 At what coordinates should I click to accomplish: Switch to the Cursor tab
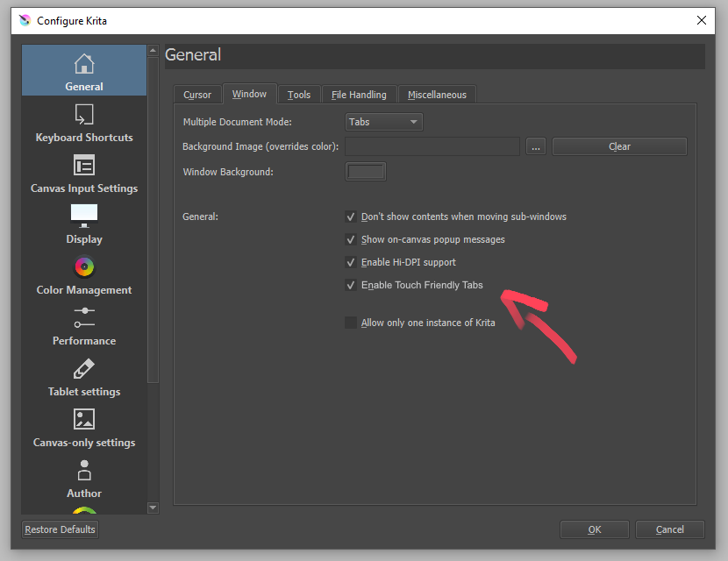pos(197,95)
